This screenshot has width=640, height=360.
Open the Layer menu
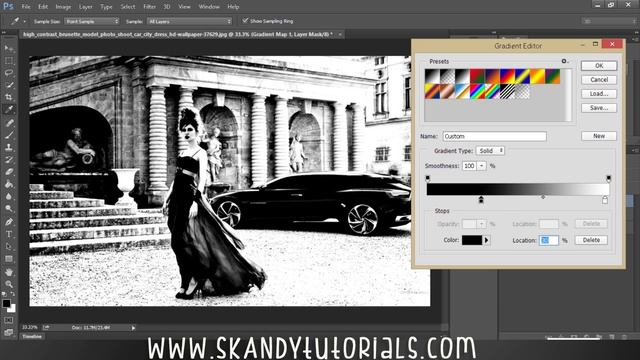[85, 7]
